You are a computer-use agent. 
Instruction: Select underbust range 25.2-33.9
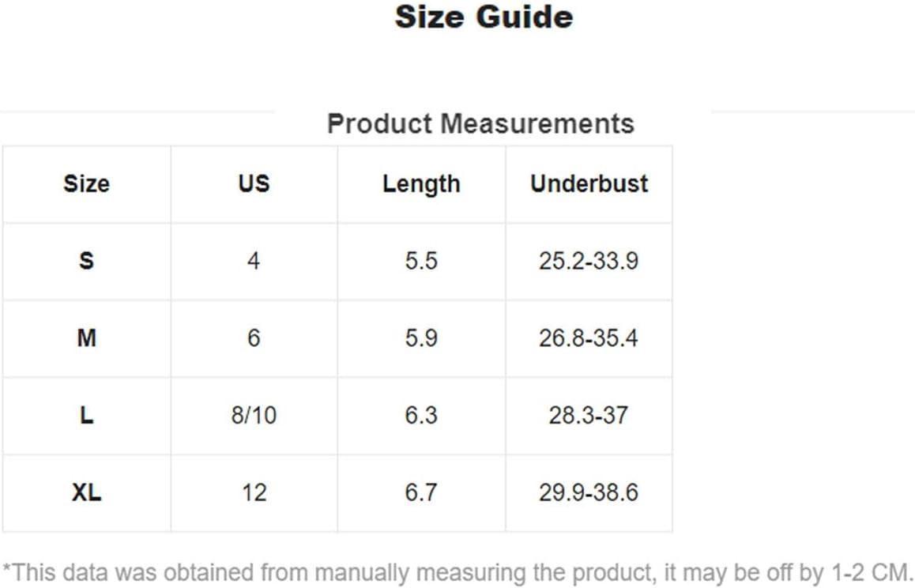pyautogui.click(x=589, y=261)
